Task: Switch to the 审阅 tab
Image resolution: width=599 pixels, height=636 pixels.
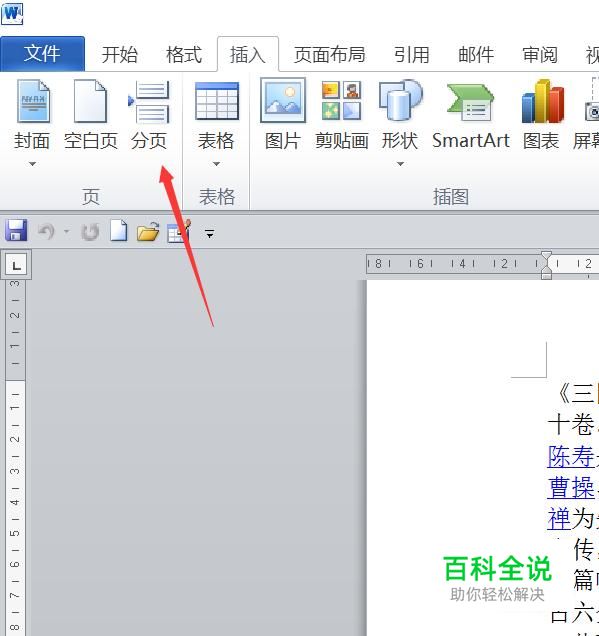Action: coord(540,54)
